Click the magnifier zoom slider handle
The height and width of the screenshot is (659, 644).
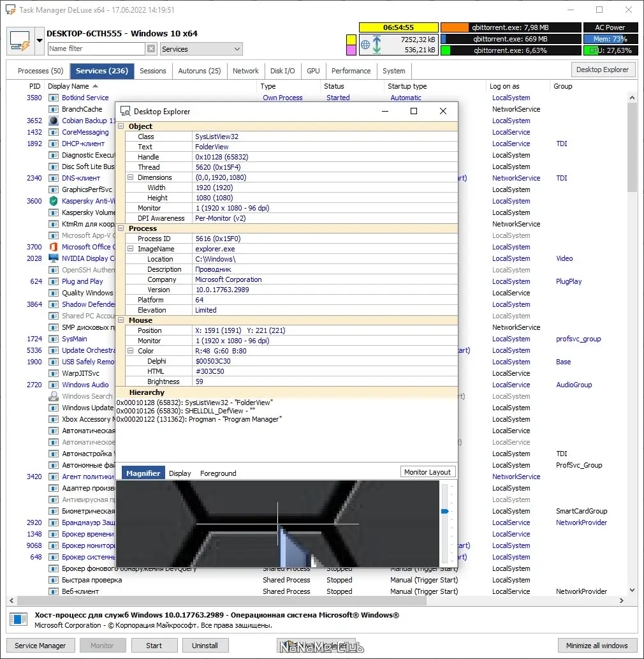click(x=445, y=511)
